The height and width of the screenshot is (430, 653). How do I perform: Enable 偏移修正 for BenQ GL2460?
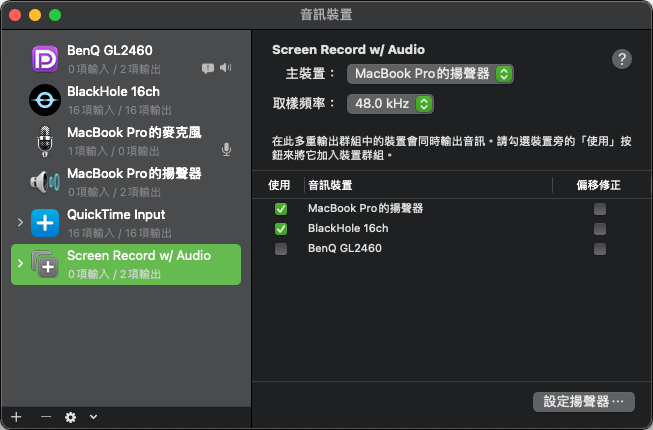(600, 249)
